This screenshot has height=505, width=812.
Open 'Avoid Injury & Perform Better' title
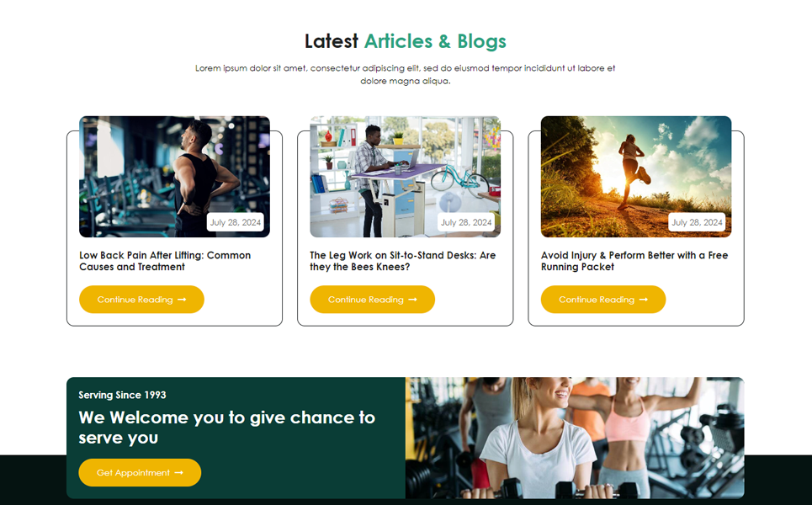pyautogui.click(x=634, y=261)
